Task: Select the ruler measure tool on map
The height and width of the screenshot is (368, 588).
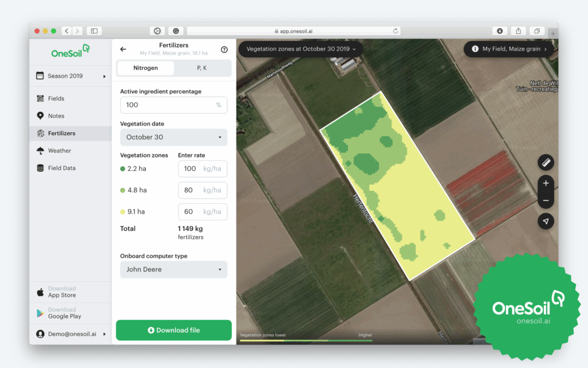Action: coord(546,163)
